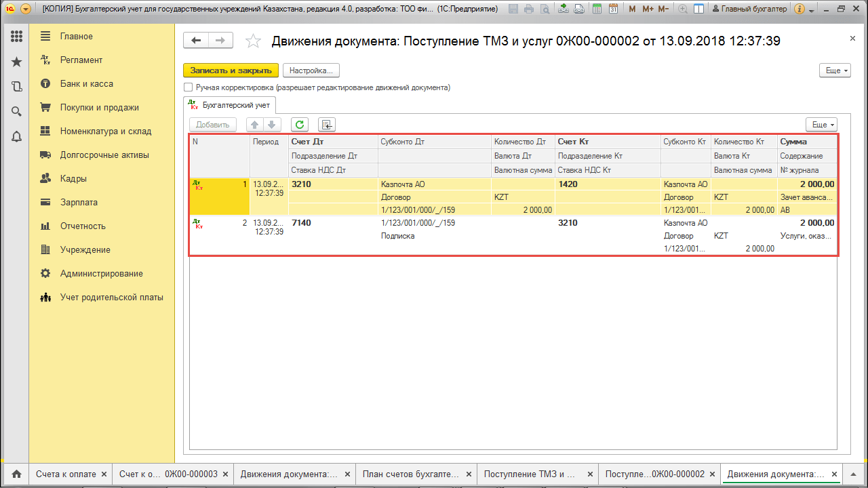The height and width of the screenshot is (488, 868).
Task: Expand the table toolbar Еще dropdown
Action: pyautogui.click(x=821, y=125)
